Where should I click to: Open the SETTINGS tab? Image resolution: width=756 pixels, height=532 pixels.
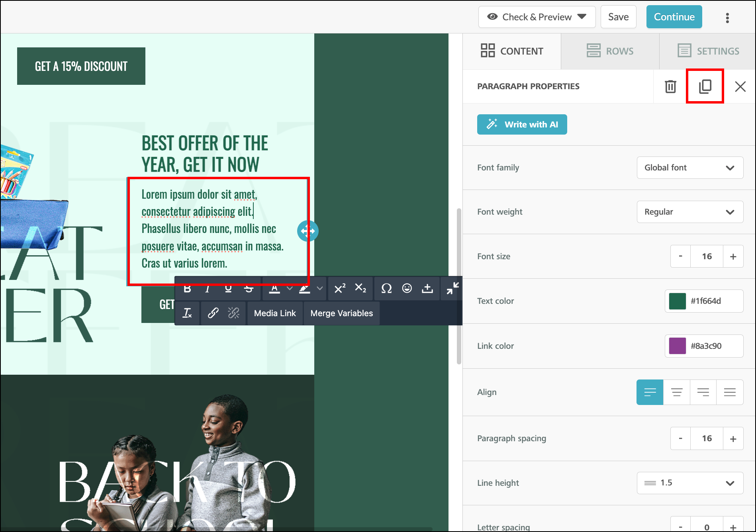(708, 51)
